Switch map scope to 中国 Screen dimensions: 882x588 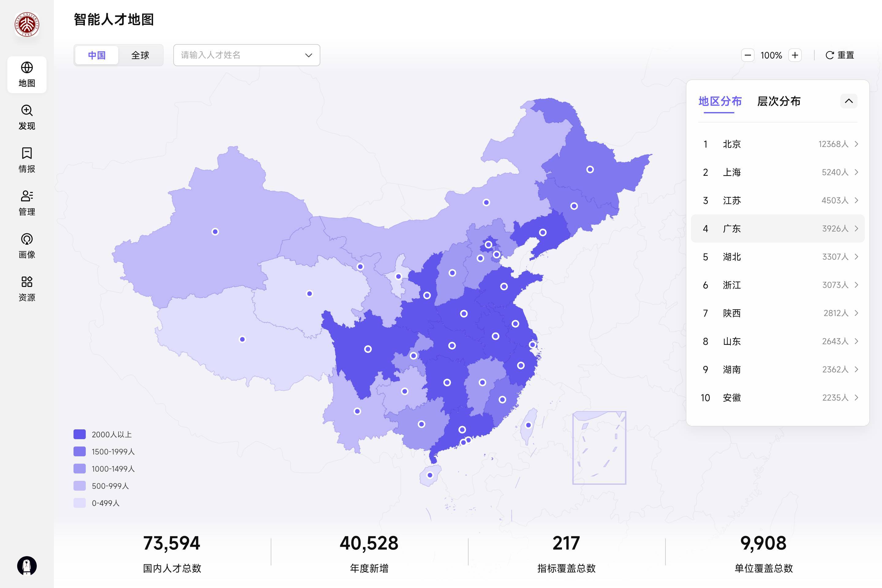coord(97,55)
